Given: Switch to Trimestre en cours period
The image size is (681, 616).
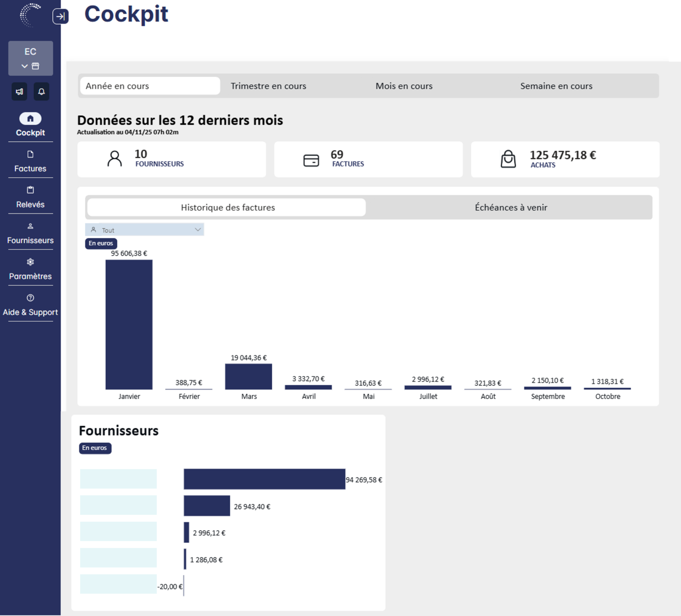Looking at the screenshot, I should 268,86.
